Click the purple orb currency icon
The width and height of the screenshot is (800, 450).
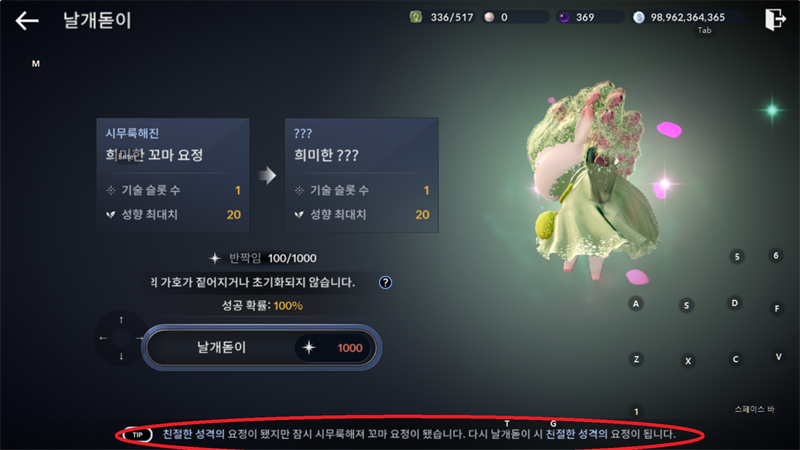564,17
